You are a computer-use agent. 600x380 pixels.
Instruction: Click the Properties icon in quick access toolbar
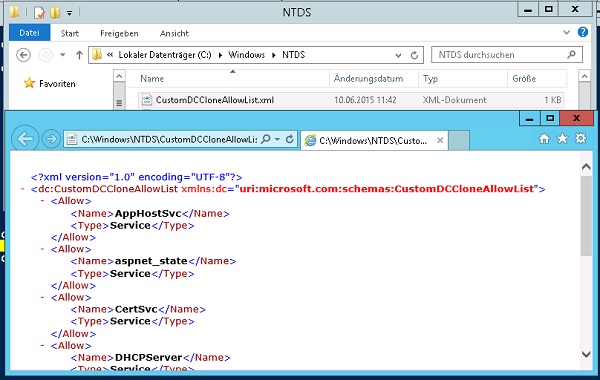[x=39, y=13]
